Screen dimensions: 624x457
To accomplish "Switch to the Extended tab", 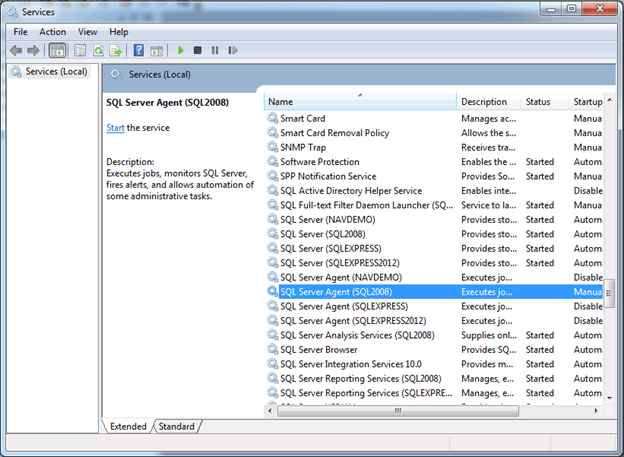I will [x=128, y=426].
